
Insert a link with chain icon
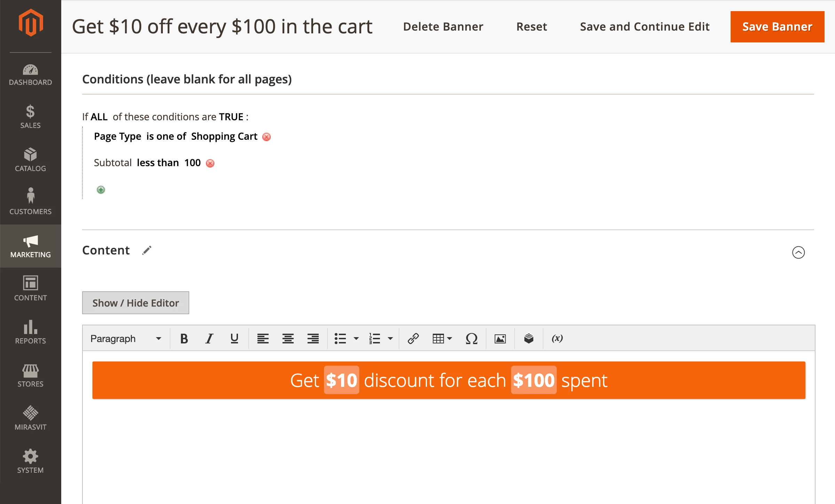pyautogui.click(x=413, y=339)
